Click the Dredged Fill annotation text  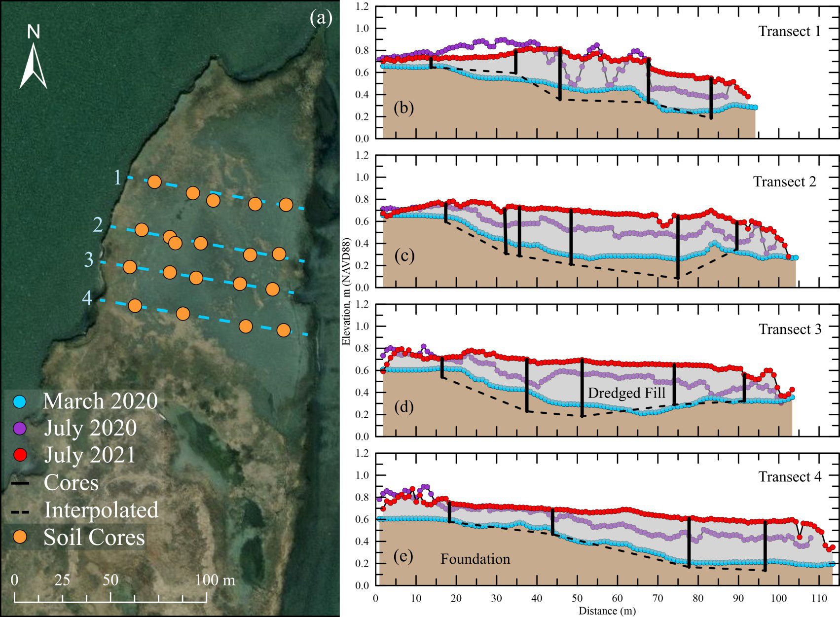626,393
